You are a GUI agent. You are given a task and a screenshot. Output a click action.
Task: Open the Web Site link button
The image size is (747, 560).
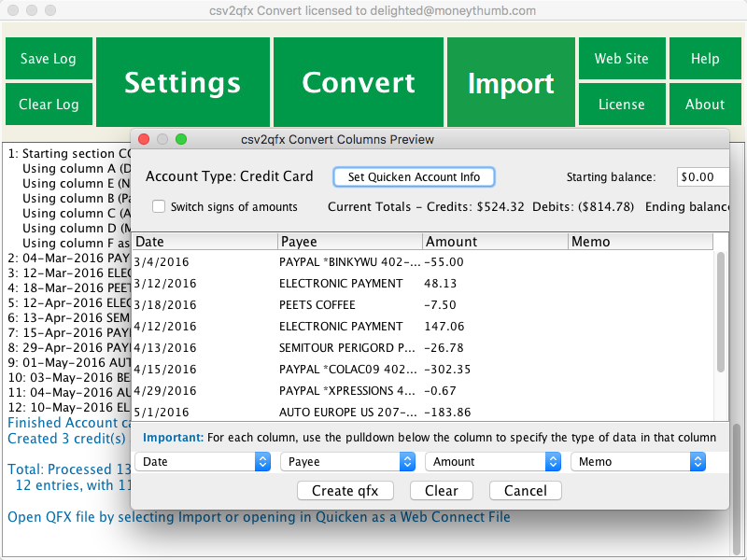(x=622, y=59)
